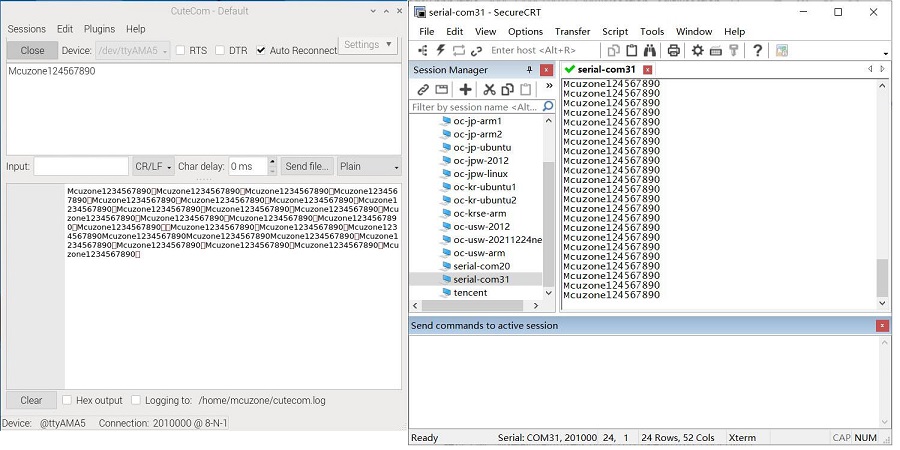Click the Cut scissors icon in Session Manager

[x=489, y=89]
